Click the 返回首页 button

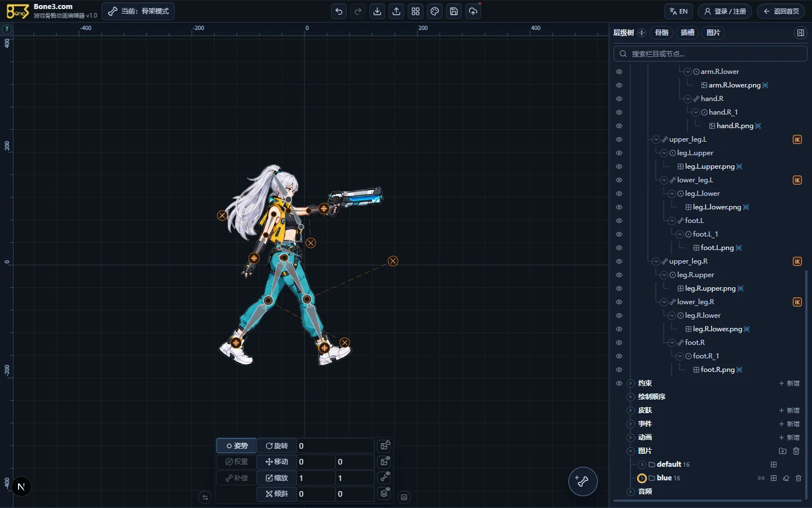coord(782,11)
